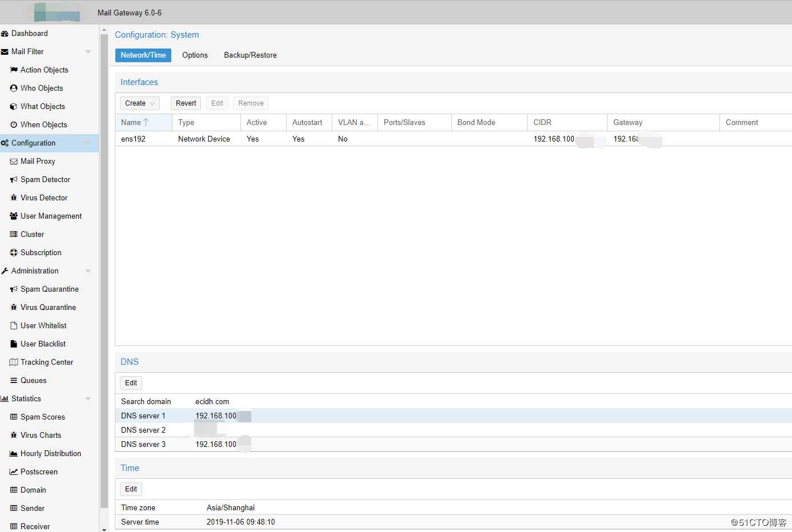The width and height of the screenshot is (792, 532).
Task: Click the Mail Filter envelope icon
Action: (x=5, y=52)
